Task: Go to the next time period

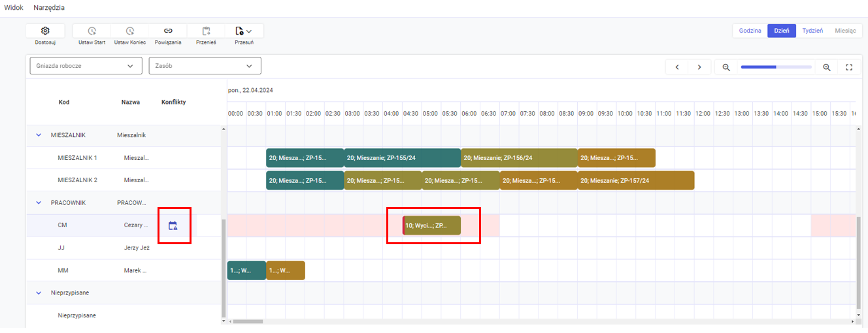Action: point(699,67)
